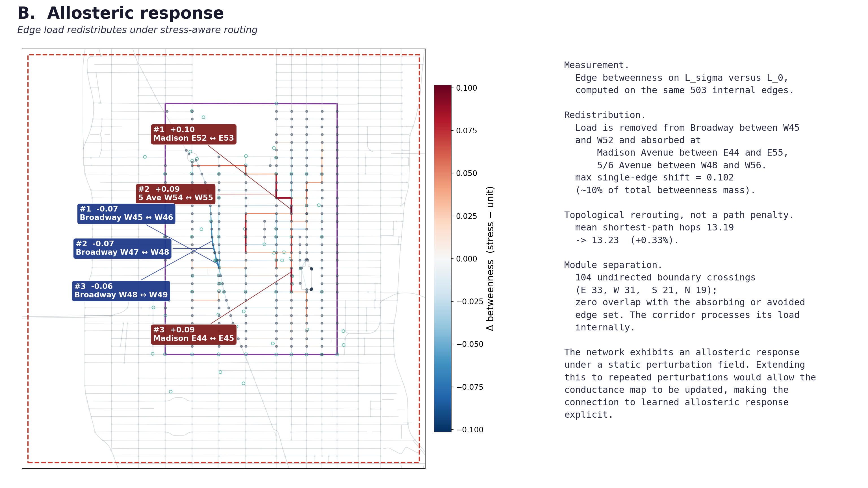Click the Δ betweenness colorbar axis label
Image resolution: width=868 pixels, height=488 pixels.
coord(490,259)
